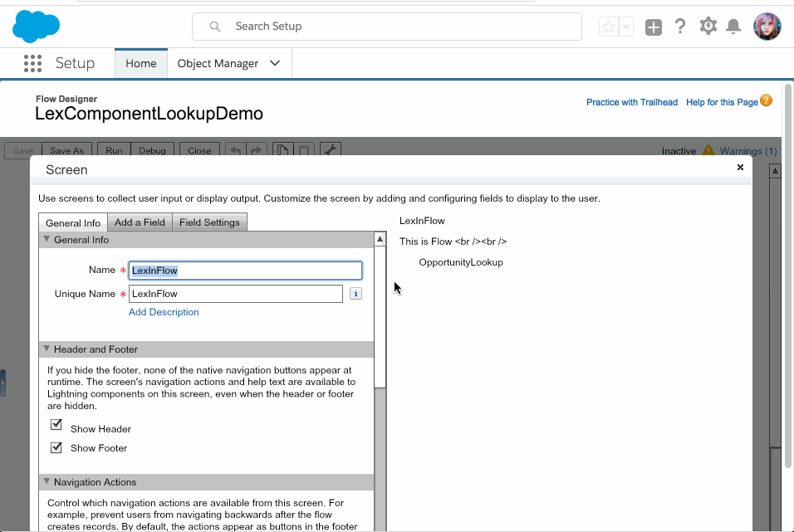Select the LexInFlow preview title
Image resolution: width=794 pixels, height=532 pixels.
422,221
